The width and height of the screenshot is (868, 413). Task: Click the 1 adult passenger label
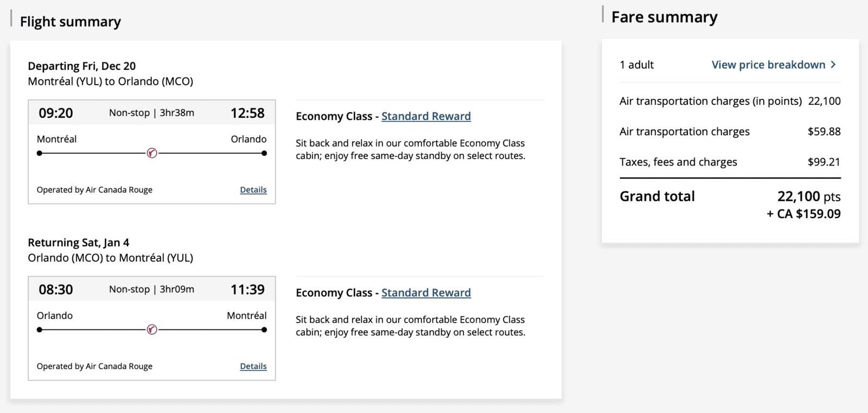636,65
